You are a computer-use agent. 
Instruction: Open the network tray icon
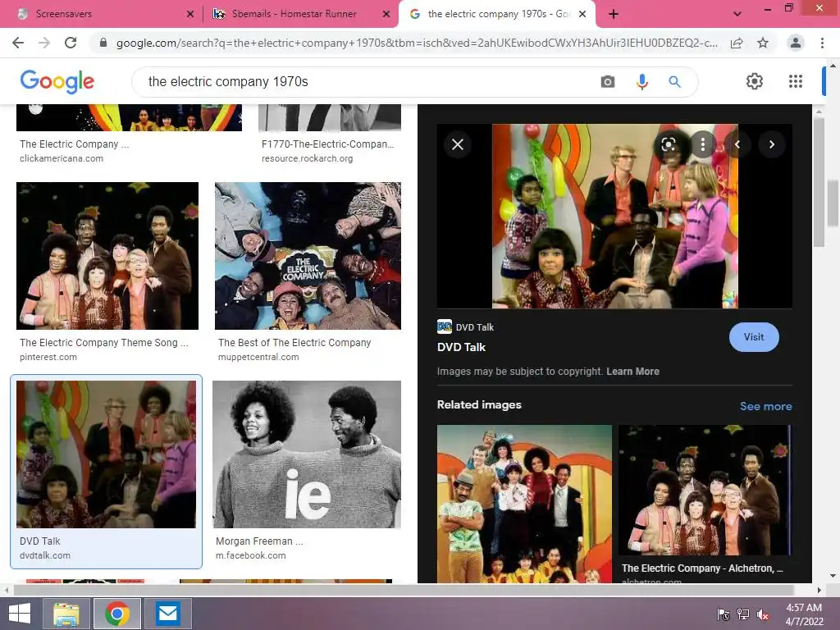click(x=743, y=614)
